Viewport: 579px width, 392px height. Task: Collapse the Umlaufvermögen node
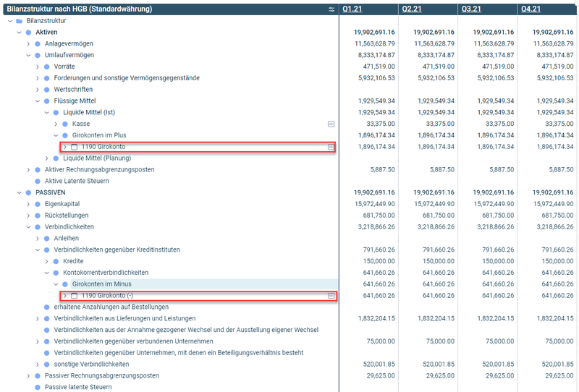[x=28, y=55]
